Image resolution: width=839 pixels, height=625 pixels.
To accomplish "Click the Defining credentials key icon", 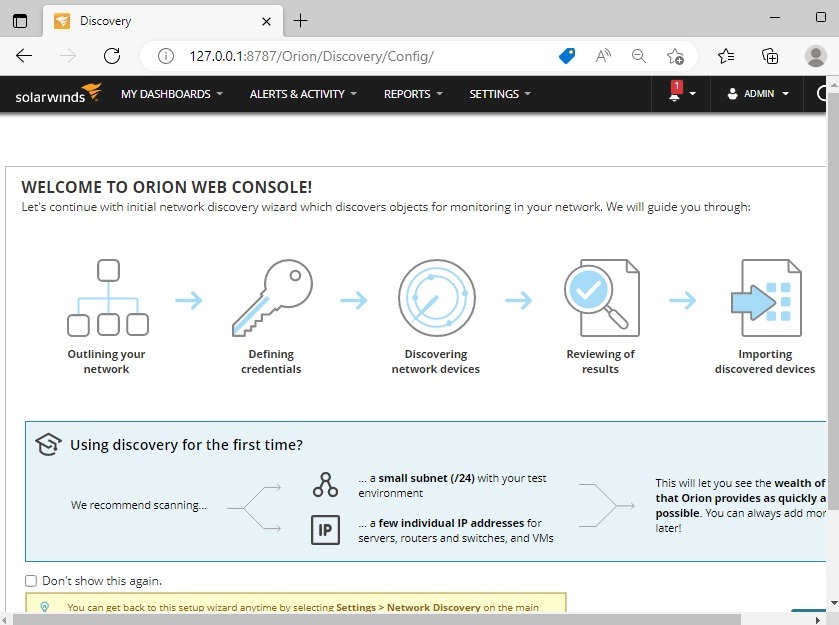I will [272, 298].
